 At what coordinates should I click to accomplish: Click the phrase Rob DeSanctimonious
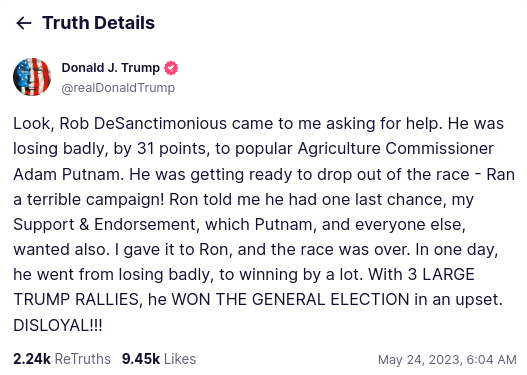[x=143, y=123]
